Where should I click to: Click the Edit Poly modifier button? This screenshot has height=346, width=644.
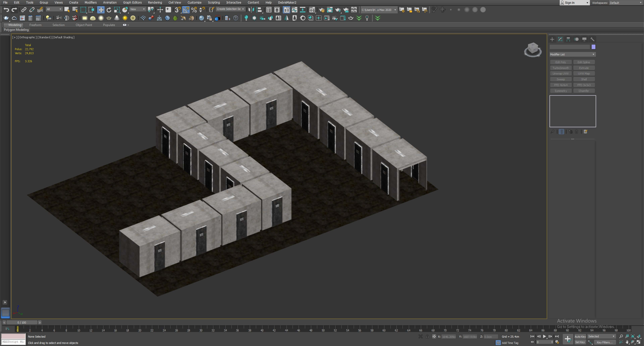tap(560, 62)
